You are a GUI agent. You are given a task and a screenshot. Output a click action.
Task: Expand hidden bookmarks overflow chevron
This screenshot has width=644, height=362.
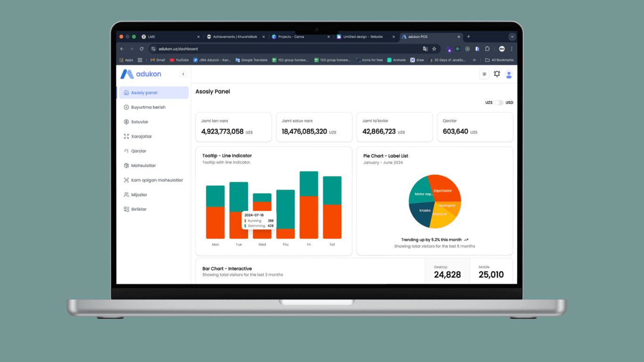tap(474, 60)
